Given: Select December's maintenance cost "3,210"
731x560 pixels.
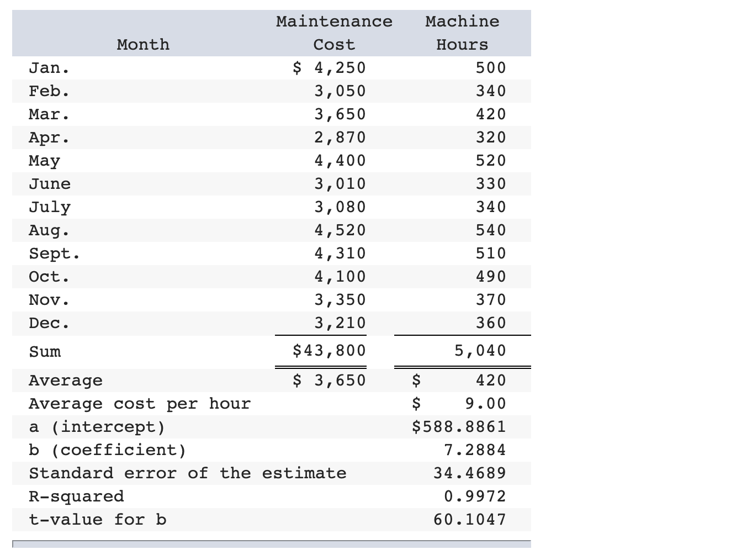Looking at the screenshot, I should point(340,323).
